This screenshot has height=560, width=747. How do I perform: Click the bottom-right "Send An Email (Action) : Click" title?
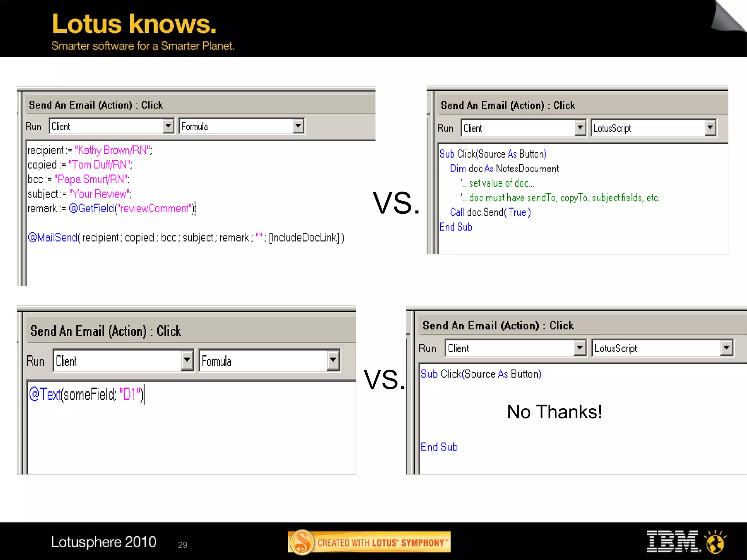click(498, 325)
